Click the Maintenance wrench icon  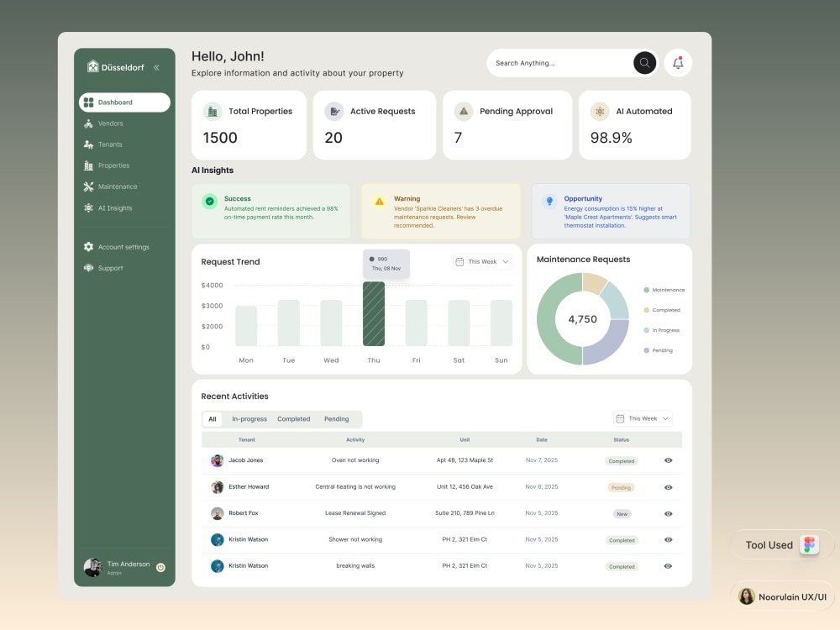coord(88,186)
